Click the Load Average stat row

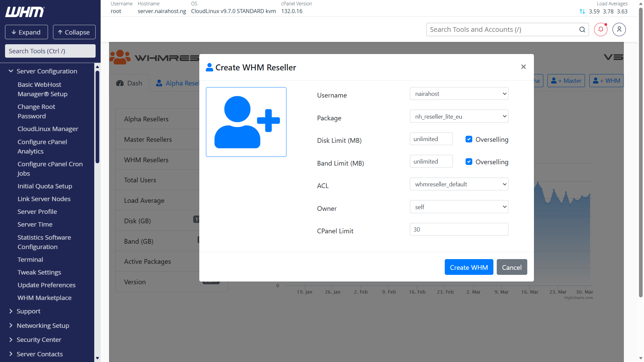158,200
